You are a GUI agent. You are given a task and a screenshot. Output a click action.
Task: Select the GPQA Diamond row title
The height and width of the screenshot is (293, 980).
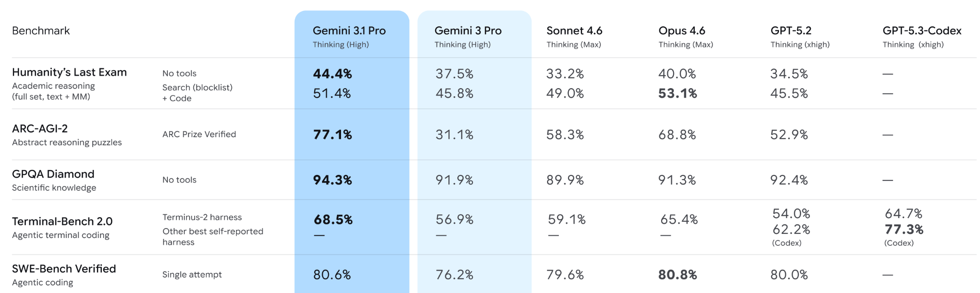[53, 174]
